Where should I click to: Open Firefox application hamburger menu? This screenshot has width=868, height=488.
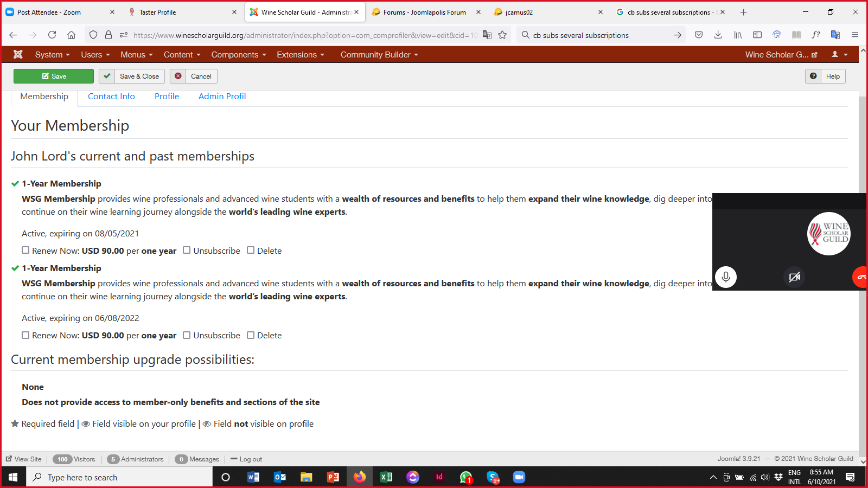pyautogui.click(x=855, y=35)
